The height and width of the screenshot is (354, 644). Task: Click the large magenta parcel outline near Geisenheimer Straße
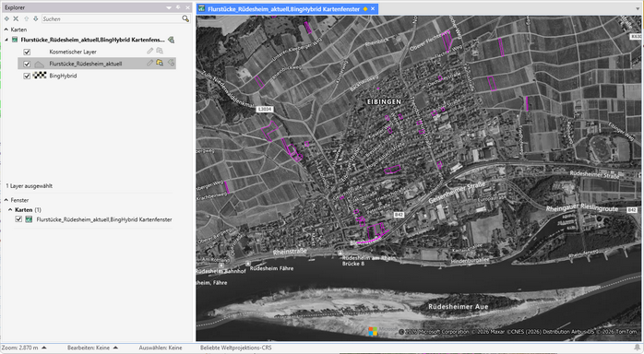coord(377,231)
